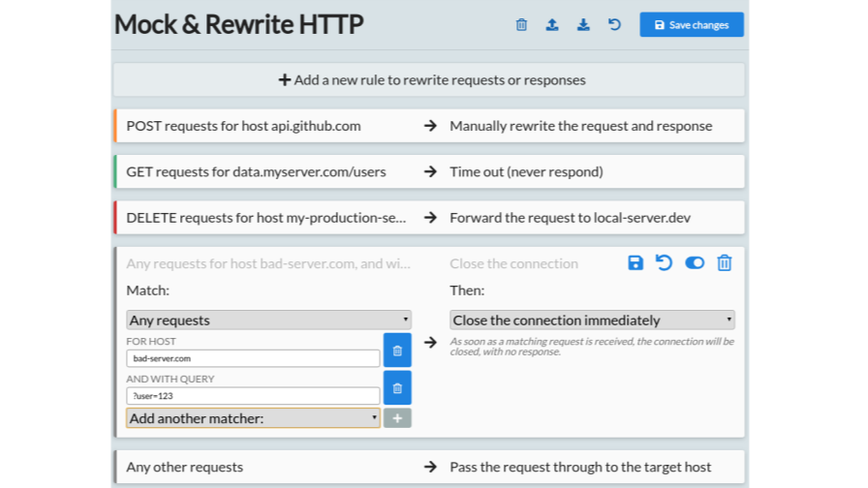The image size is (868, 488).
Task: Click the Save changes button
Action: point(692,25)
